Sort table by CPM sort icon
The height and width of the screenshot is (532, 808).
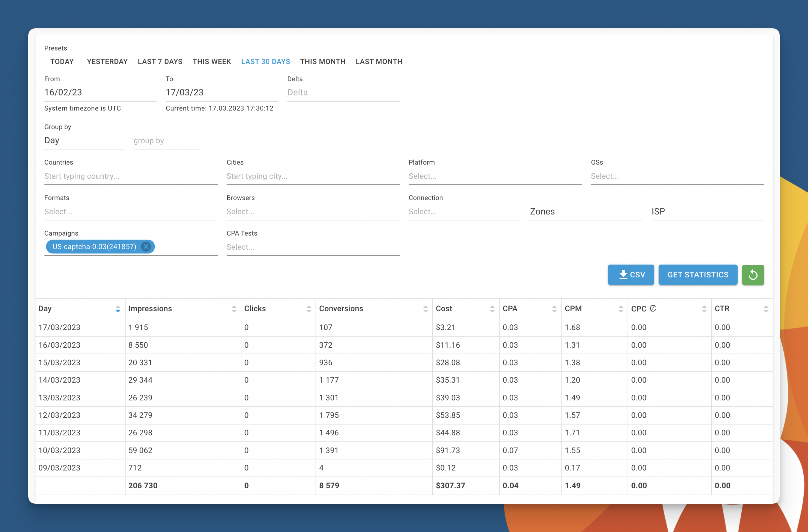(x=621, y=309)
